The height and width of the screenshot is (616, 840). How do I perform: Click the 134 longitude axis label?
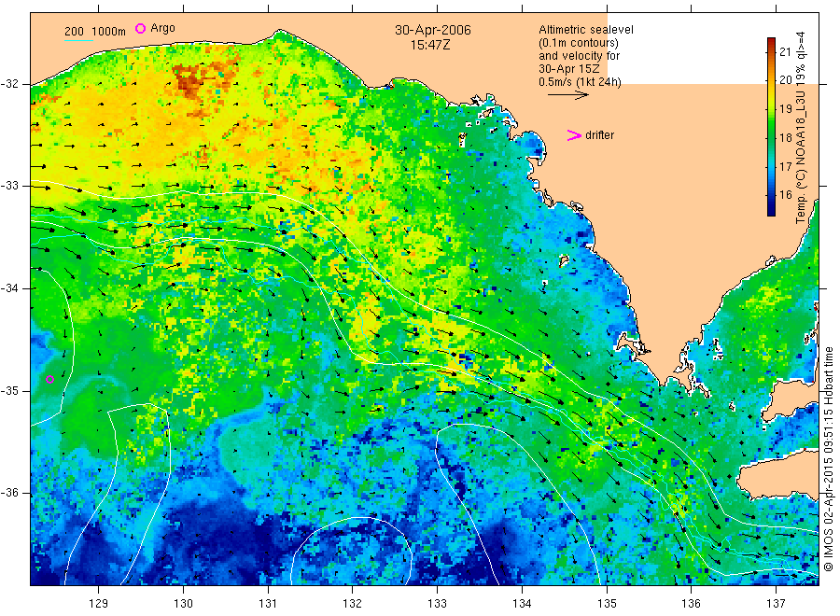522,603
